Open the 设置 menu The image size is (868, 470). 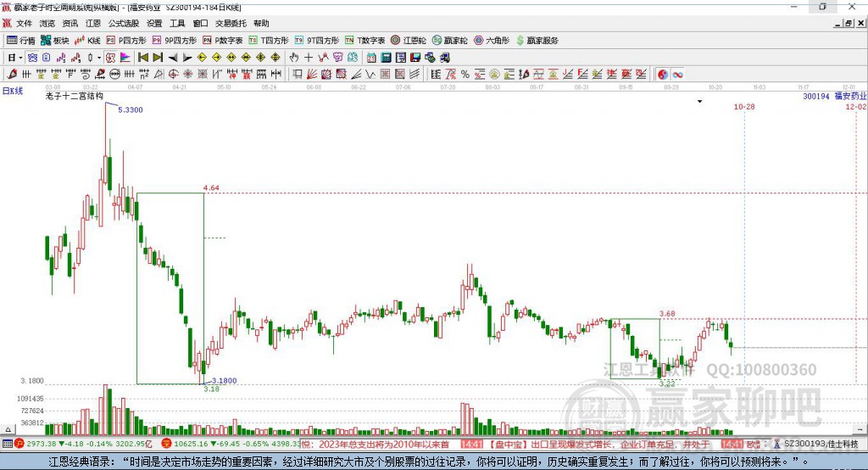(154, 23)
